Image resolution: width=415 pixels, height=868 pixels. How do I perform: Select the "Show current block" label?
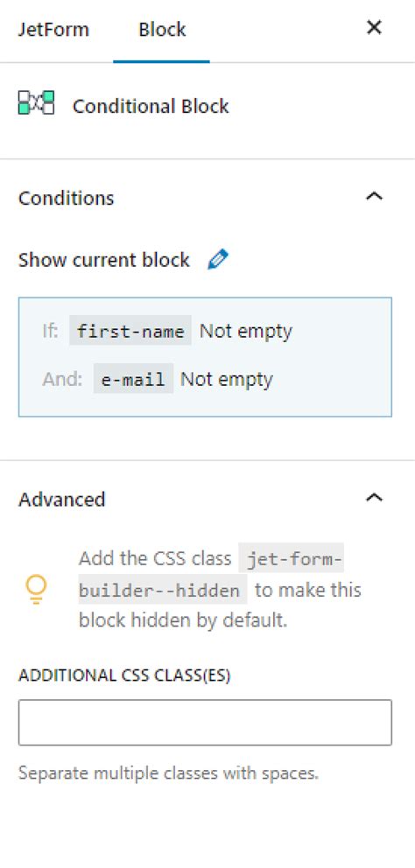[104, 260]
